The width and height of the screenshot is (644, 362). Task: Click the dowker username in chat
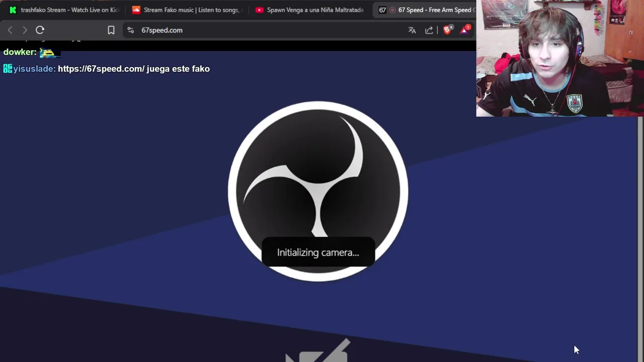[x=20, y=52]
